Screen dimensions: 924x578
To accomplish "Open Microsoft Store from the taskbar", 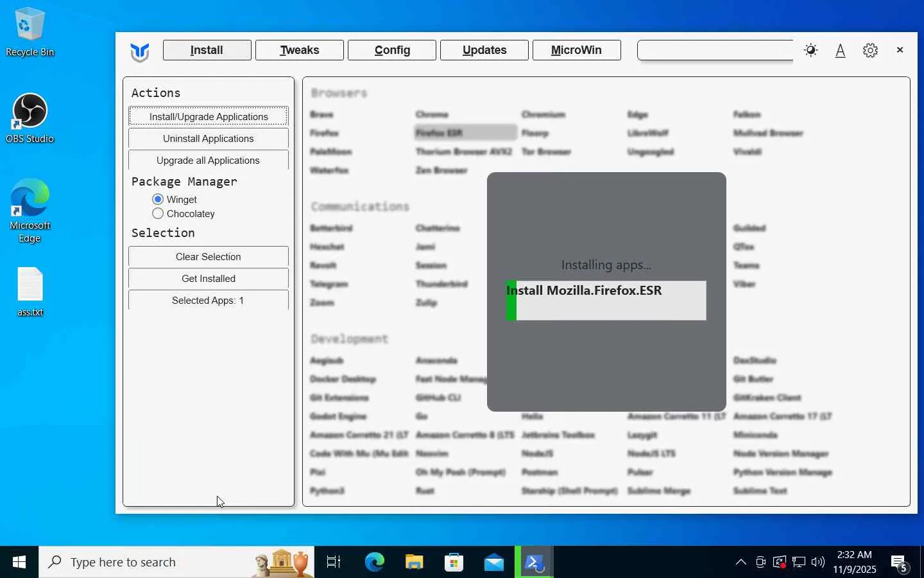I will 454,562.
